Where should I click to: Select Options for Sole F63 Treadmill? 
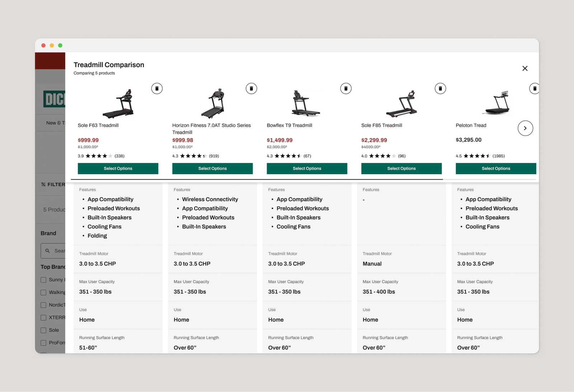pyautogui.click(x=118, y=169)
